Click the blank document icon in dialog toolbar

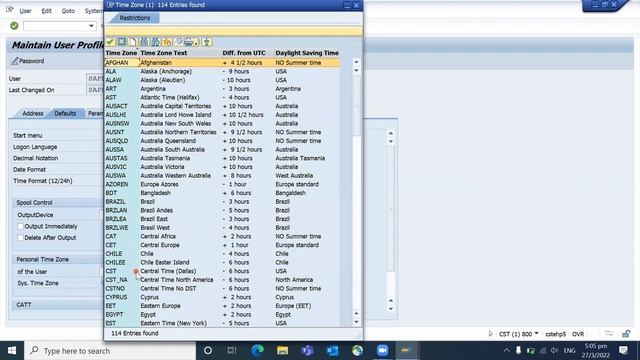click(133, 42)
